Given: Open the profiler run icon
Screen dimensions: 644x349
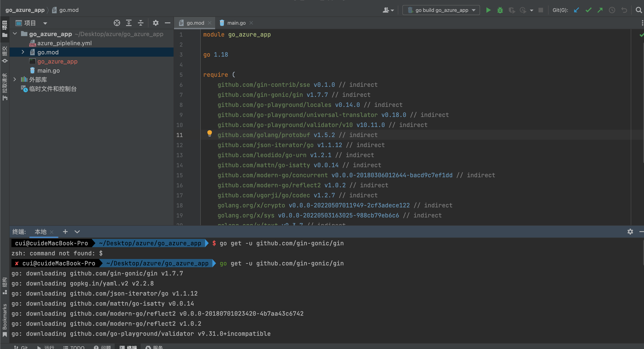Looking at the screenshot, I should point(523,10).
